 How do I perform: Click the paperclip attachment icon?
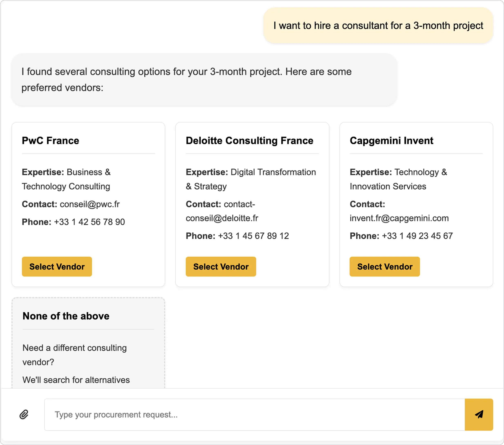tap(24, 414)
